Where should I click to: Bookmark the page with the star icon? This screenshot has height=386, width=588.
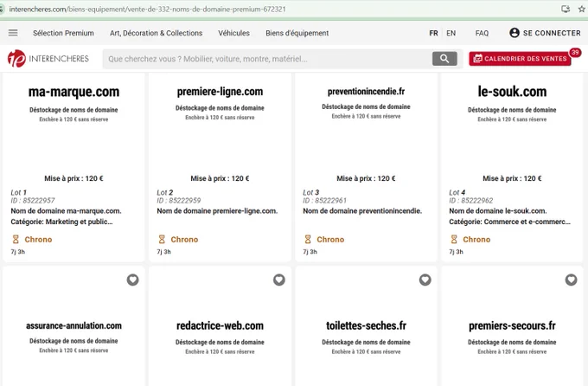point(581,9)
